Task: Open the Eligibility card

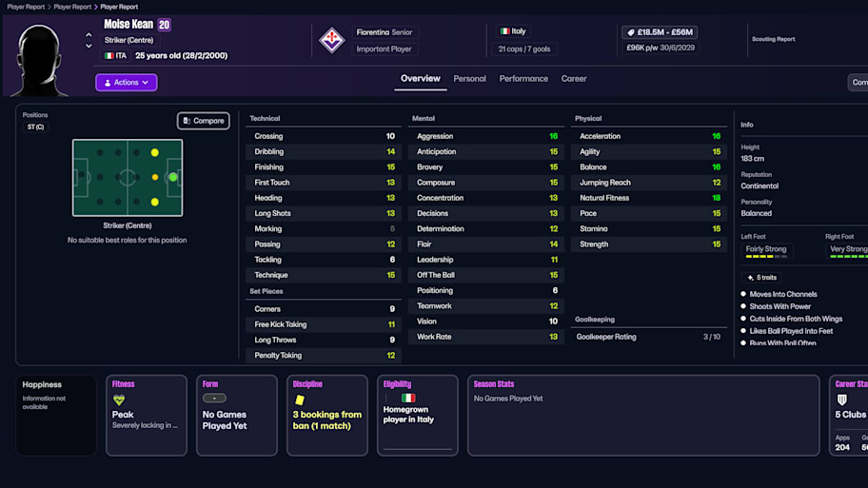Action: tap(418, 416)
